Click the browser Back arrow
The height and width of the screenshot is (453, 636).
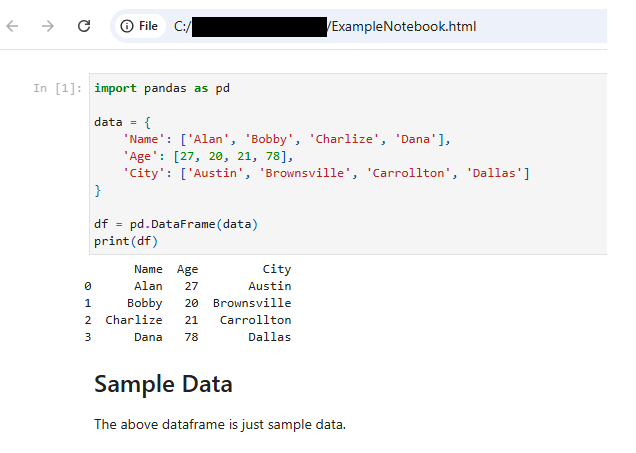click(x=13, y=26)
